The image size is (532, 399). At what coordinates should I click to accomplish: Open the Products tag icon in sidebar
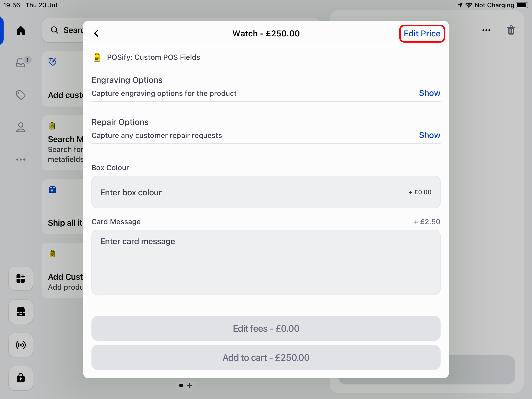tap(21, 95)
